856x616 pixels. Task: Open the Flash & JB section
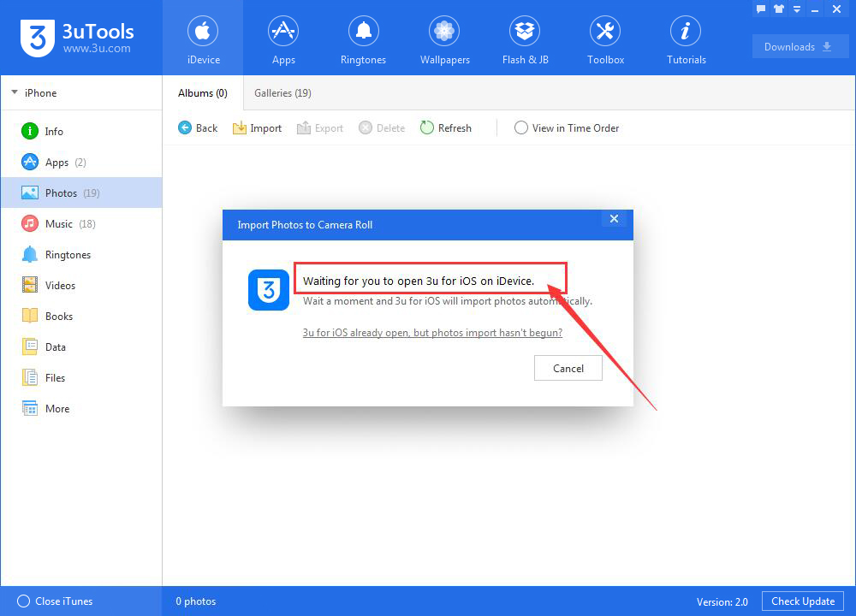pyautogui.click(x=525, y=40)
